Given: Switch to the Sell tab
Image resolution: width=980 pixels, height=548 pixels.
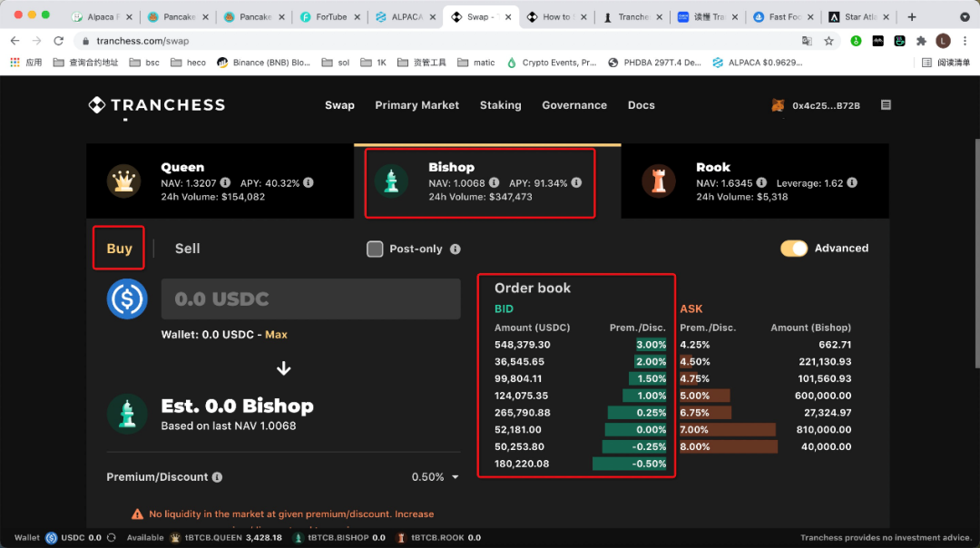Looking at the screenshot, I should (x=188, y=248).
